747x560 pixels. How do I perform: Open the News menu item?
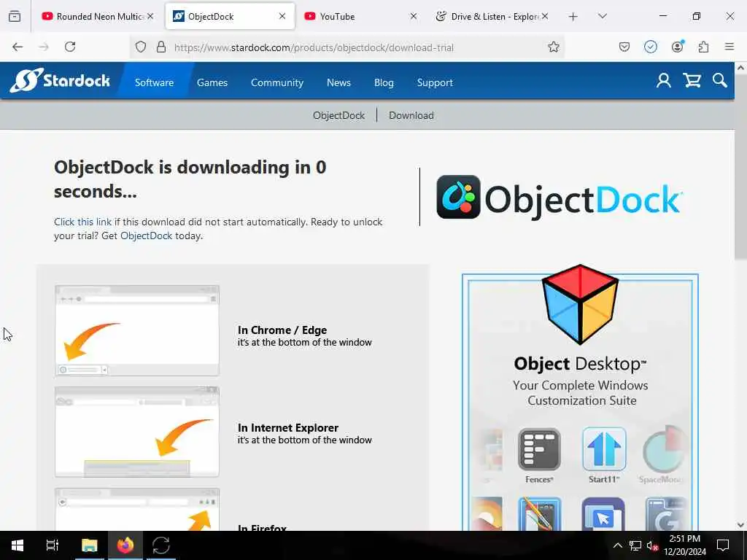coord(338,82)
